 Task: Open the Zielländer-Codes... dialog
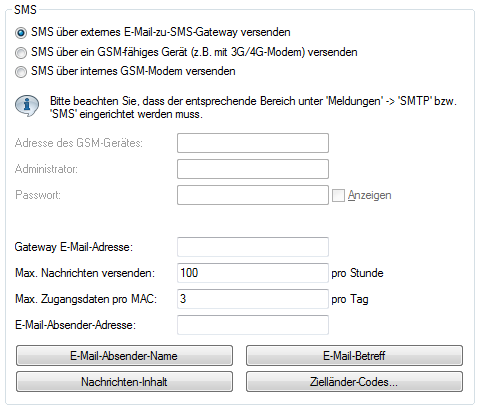pos(354,382)
